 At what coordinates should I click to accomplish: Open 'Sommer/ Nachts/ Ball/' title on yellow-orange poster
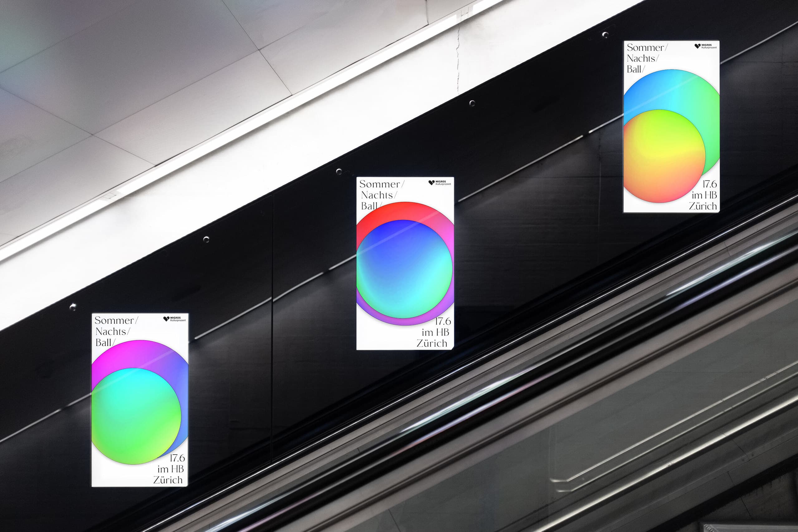647,58
